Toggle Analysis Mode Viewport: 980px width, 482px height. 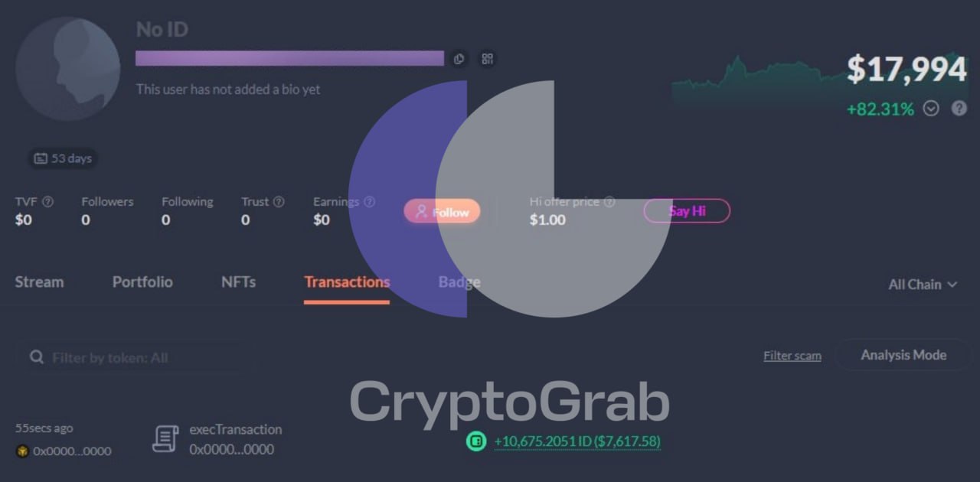click(x=903, y=355)
